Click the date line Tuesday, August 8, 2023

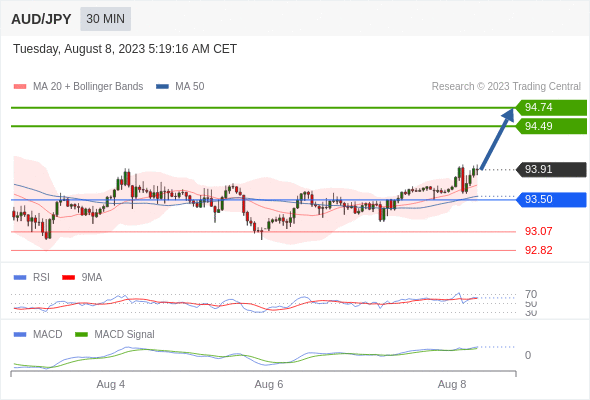click(125, 49)
